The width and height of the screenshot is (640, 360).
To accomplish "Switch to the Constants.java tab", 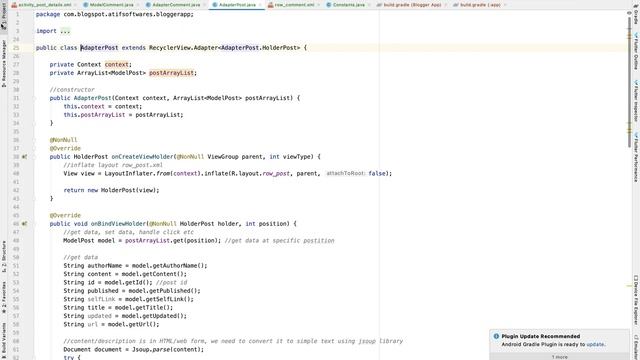I will [349, 5].
